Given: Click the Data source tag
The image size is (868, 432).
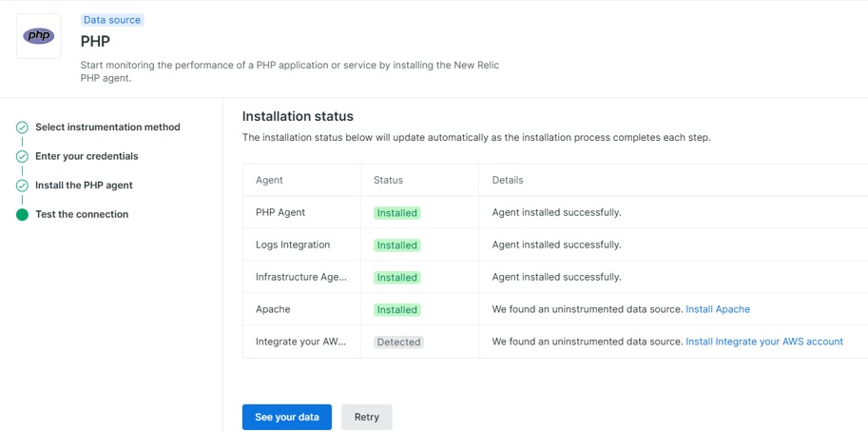Looking at the screenshot, I should (111, 20).
